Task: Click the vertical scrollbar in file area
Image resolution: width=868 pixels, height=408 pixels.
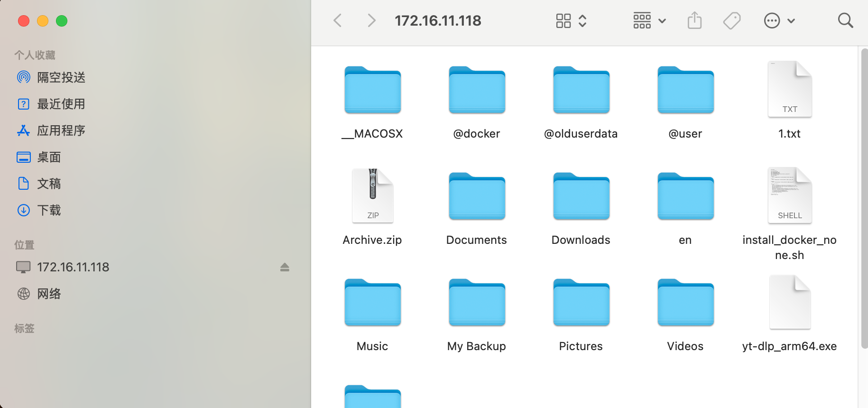Action: pyautogui.click(x=864, y=199)
